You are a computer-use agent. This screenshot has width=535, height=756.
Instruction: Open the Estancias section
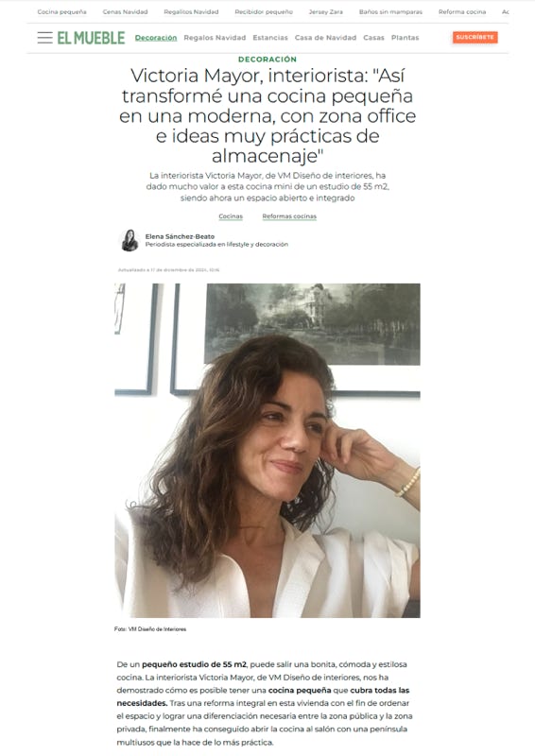tap(270, 38)
